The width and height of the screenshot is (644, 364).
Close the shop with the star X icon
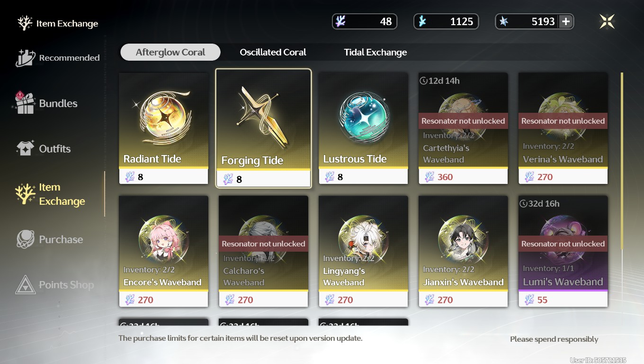tap(607, 21)
